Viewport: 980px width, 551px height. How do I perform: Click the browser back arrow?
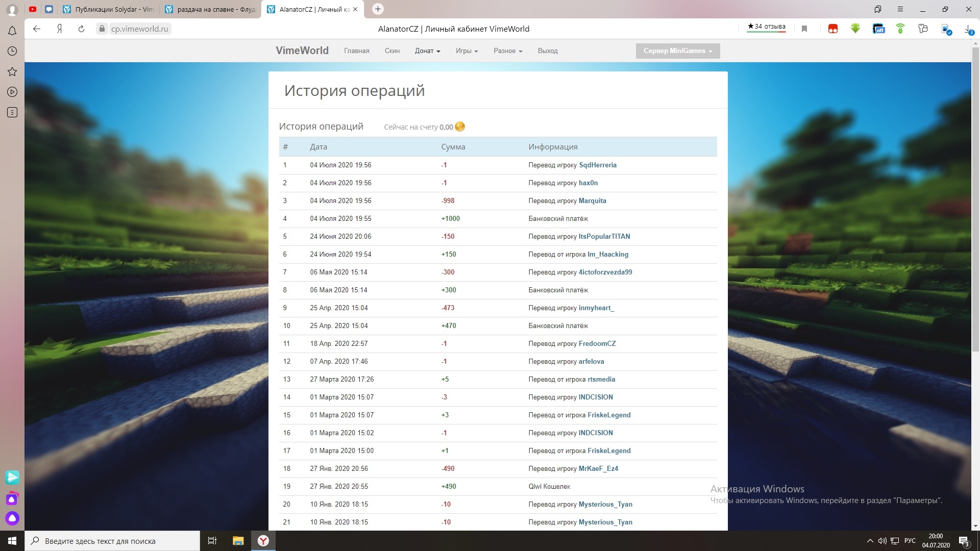37,29
